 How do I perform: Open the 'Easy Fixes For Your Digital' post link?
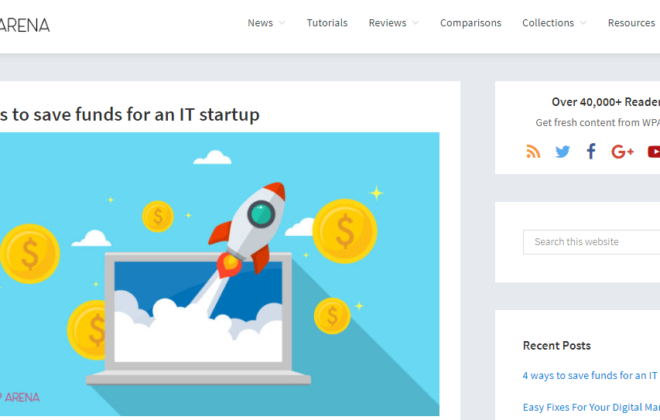click(591, 407)
